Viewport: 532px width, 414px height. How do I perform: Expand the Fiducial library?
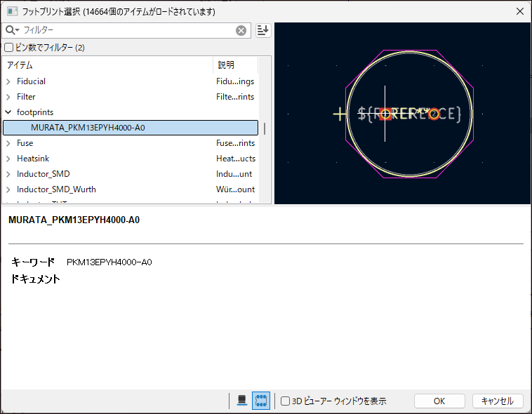(x=8, y=81)
